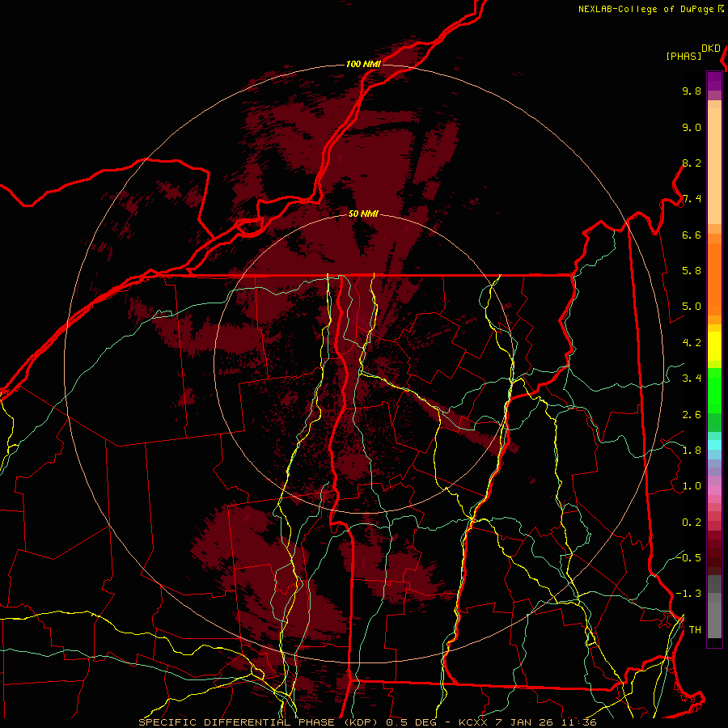
Task: Click the 50 NMI range ring label
Action: [x=363, y=214]
